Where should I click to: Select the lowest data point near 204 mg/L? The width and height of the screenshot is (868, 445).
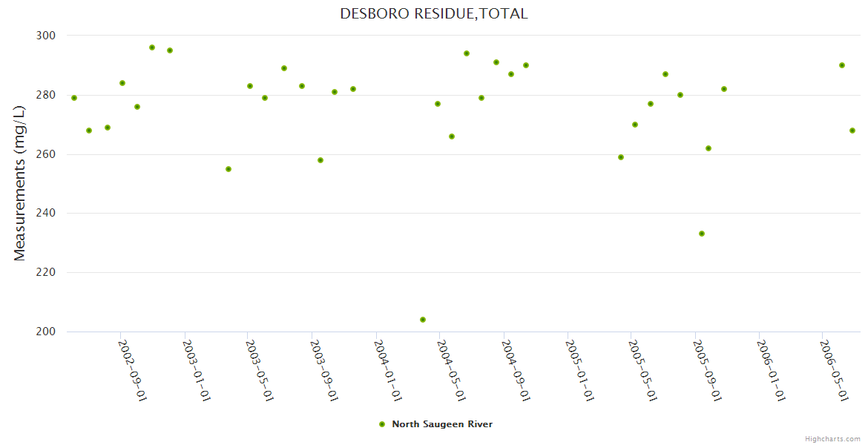[423, 320]
